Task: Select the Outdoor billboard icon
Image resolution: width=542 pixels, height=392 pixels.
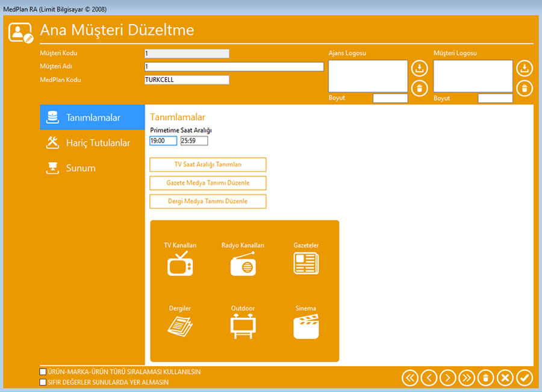Action: pos(243,326)
